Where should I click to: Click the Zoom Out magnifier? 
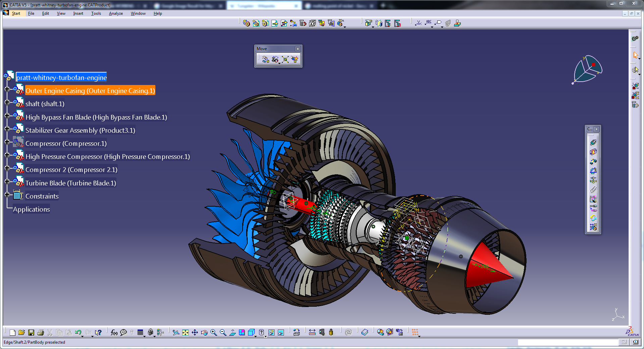click(x=223, y=333)
